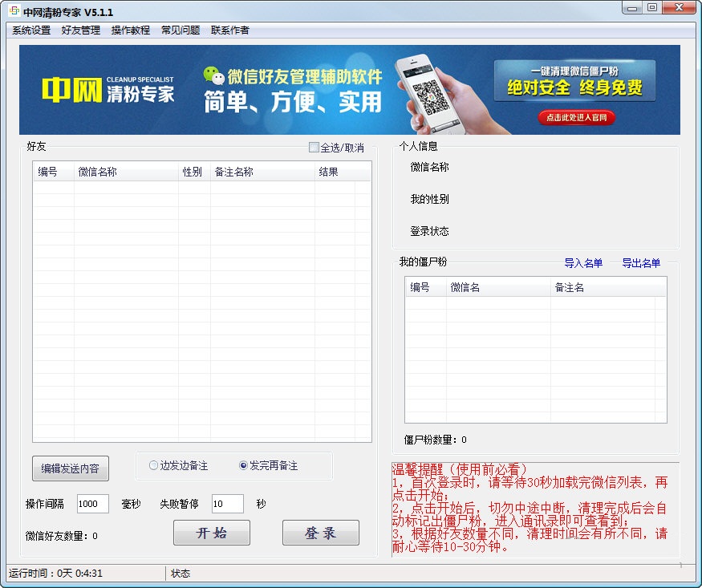The image size is (702, 588).
Task: Click the 登录 button
Action: 320,532
